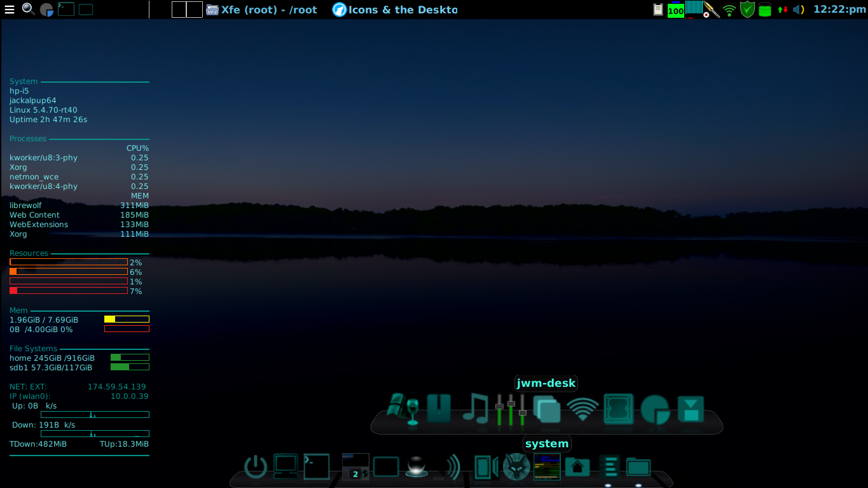The width and height of the screenshot is (868, 488).
Task: Click the TUp:18.3MiB total text
Action: click(x=124, y=444)
